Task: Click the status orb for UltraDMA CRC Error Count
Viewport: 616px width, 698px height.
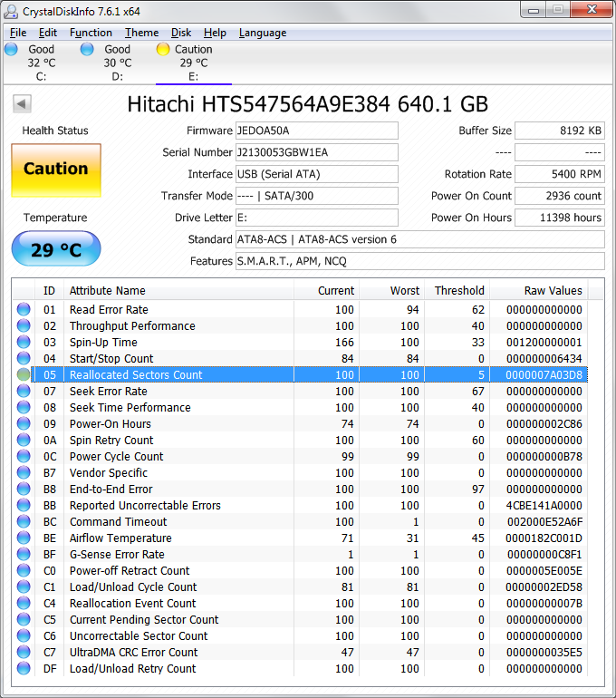Action: pos(24,653)
